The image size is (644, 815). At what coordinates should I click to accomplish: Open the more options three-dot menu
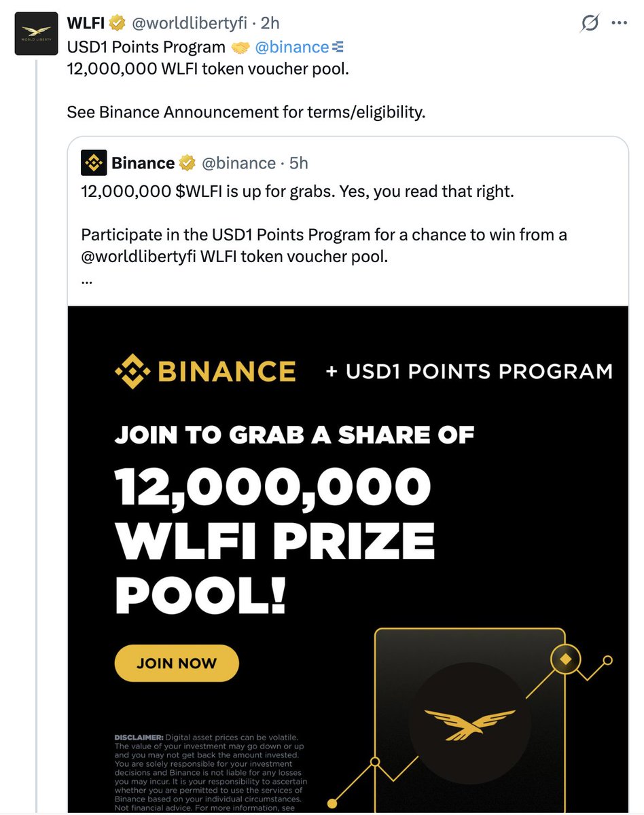click(619, 23)
